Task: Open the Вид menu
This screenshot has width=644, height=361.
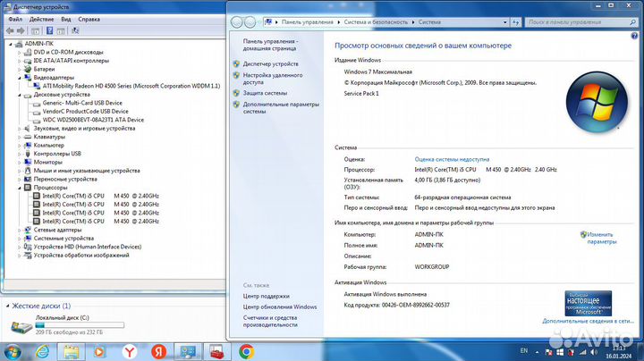Action: [x=65, y=20]
